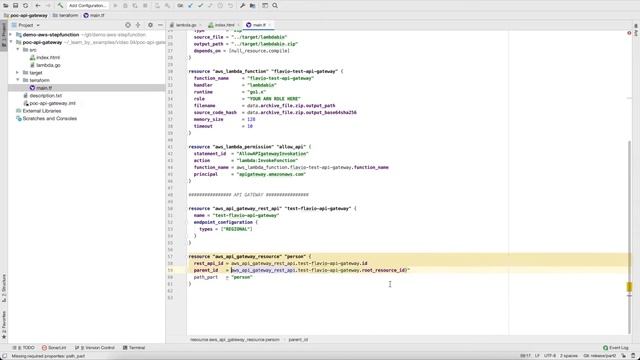Click the 'resource aws_api_gateway_resource person' editor breadcrumb

tap(235, 340)
